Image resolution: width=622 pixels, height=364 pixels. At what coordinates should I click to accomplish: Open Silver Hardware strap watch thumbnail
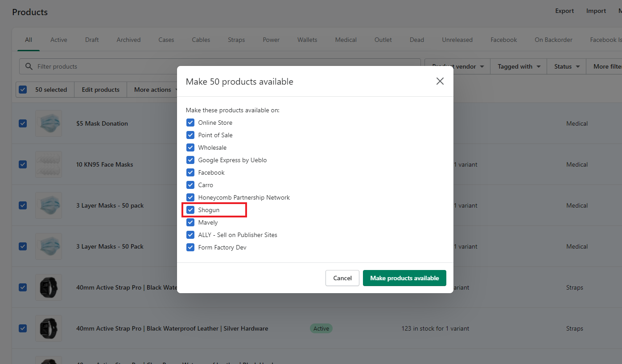pyautogui.click(x=49, y=328)
